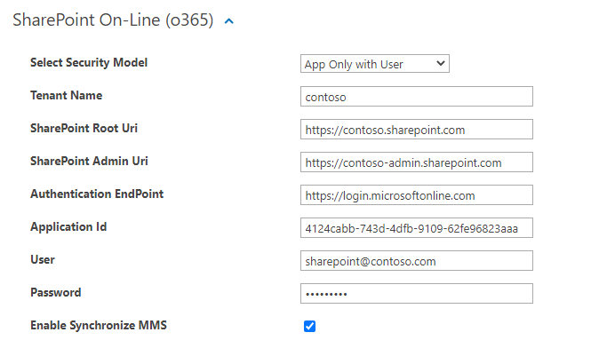Click the 'Application Id' label text

coord(68,227)
